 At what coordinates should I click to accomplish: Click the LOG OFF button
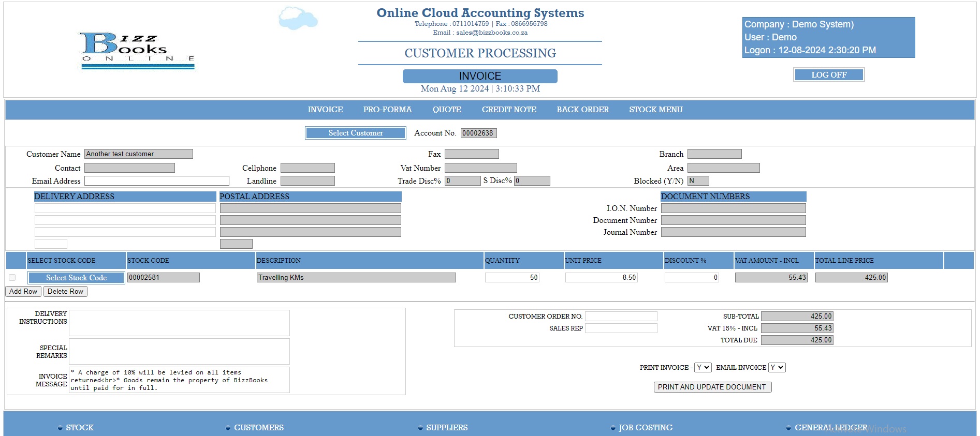pyautogui.click(x=828, y=75)
